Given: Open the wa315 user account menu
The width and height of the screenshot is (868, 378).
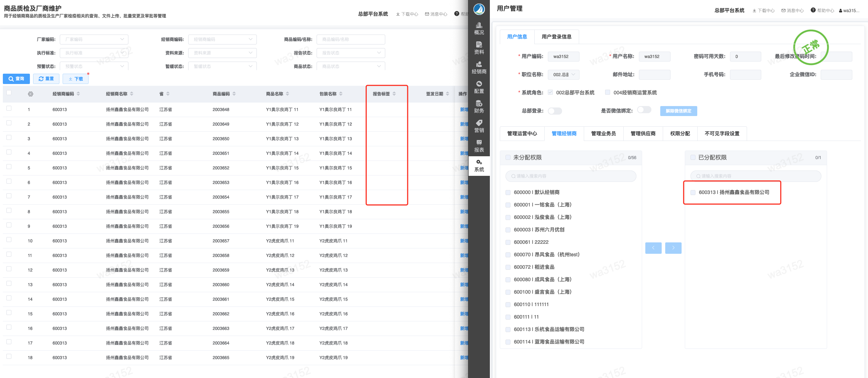Looking at the screenshot, I should click(849, 11).
